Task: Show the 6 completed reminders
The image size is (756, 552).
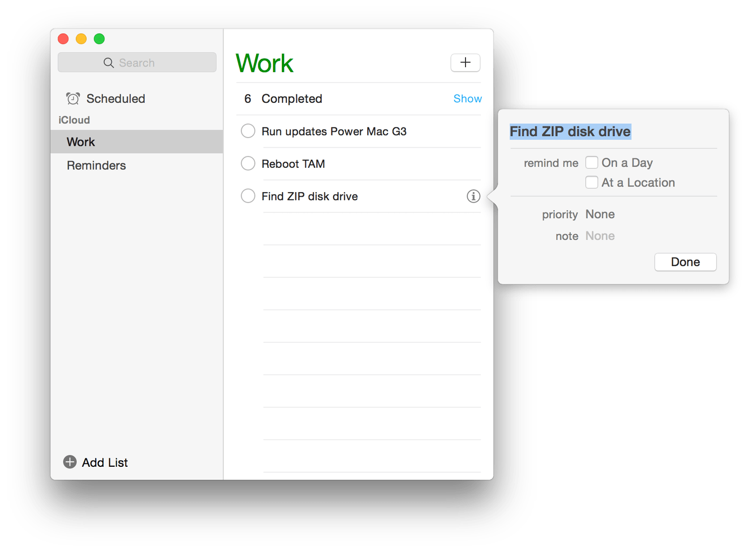Action: 467,99
